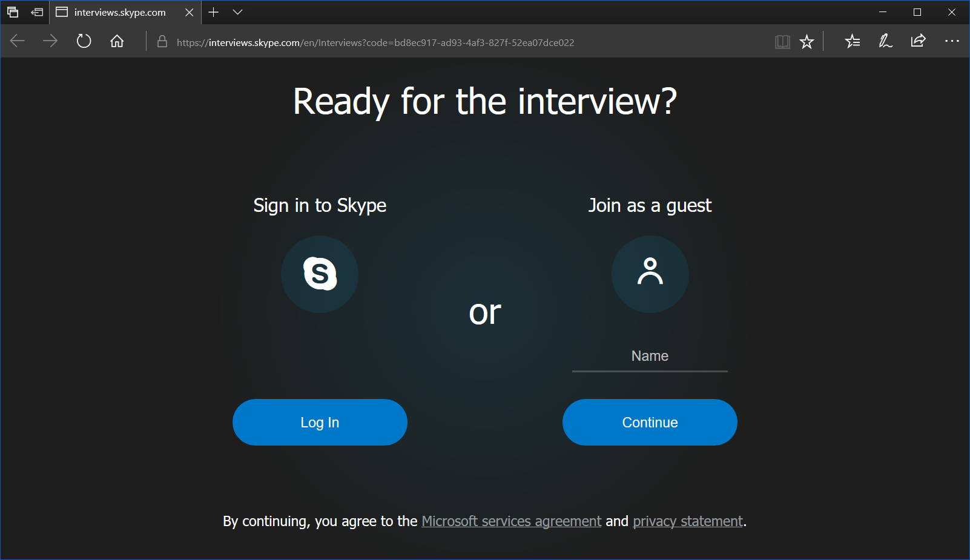The width and height of the screenshot is (970, 560).
Task: Open Edge settings via the More options icon
Action: (x=952, y=41)
